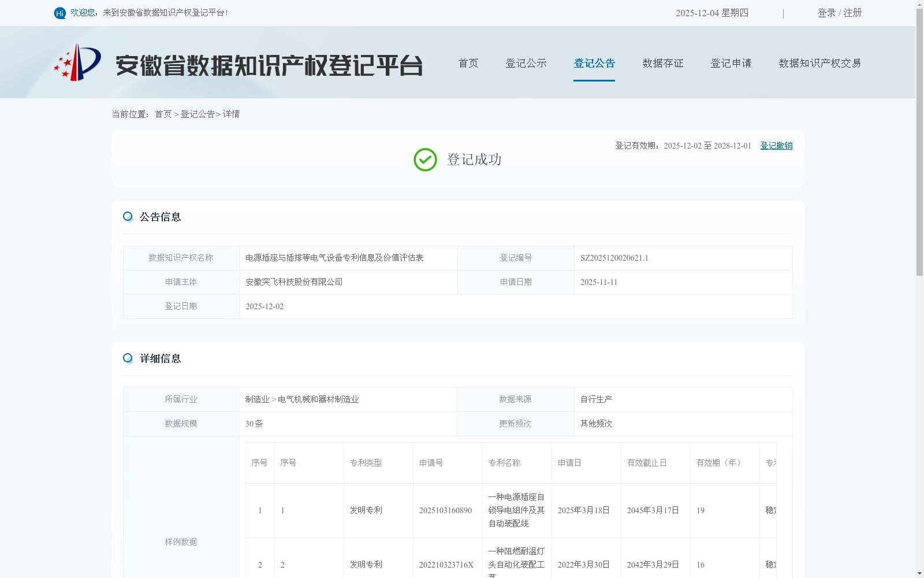Click application number 2025103160890
This screenshot has height=578, width=924.
(x=445, y=510)
